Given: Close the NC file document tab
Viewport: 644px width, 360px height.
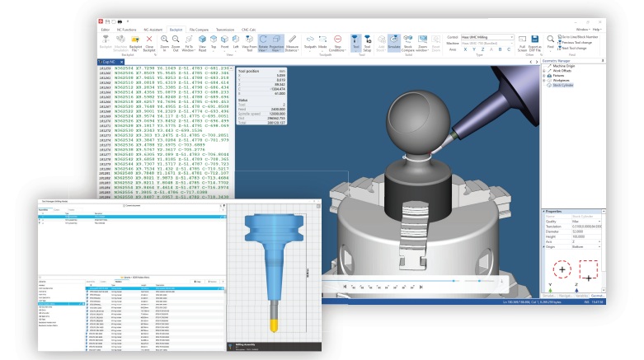Looking at the screenshot, I should coord(121,62).
